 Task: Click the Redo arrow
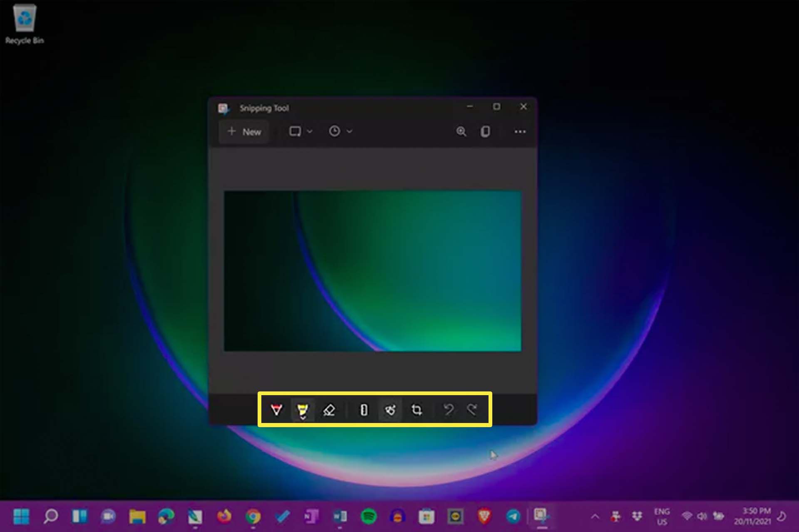pyautogui.click(x=472, y=410)
